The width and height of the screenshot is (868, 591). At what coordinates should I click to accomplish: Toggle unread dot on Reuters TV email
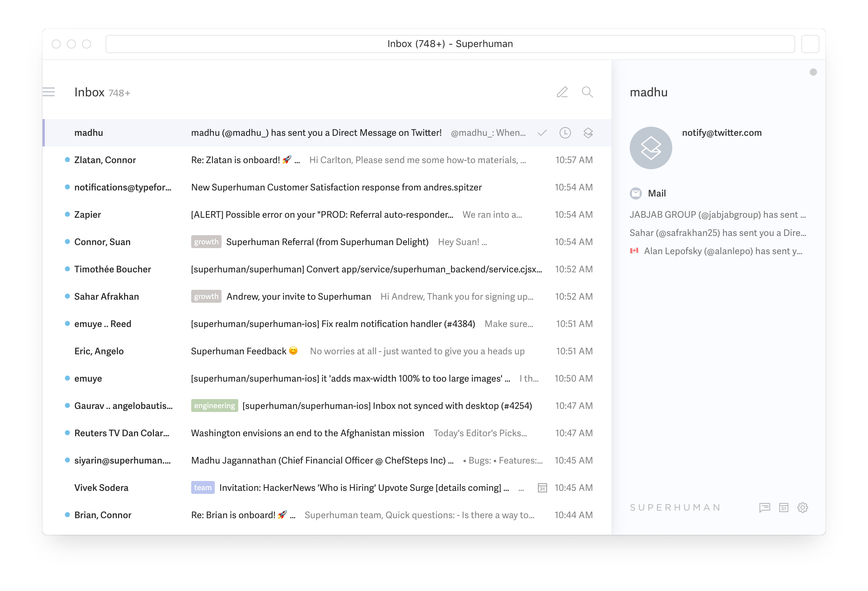point(67,433)
